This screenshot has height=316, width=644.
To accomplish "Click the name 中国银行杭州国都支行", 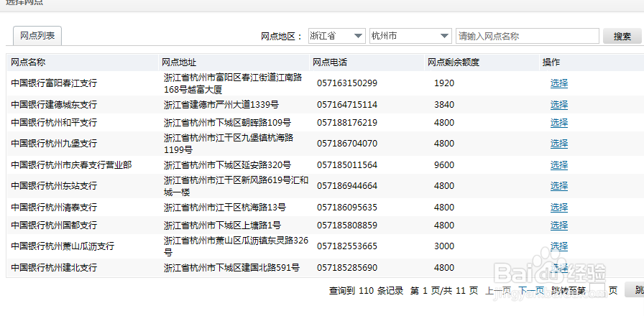I will [x=54, y=226].
